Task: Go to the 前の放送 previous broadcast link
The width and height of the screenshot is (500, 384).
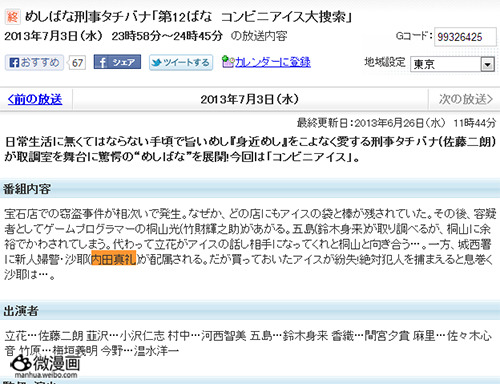Action: click(x=35, y=99)
